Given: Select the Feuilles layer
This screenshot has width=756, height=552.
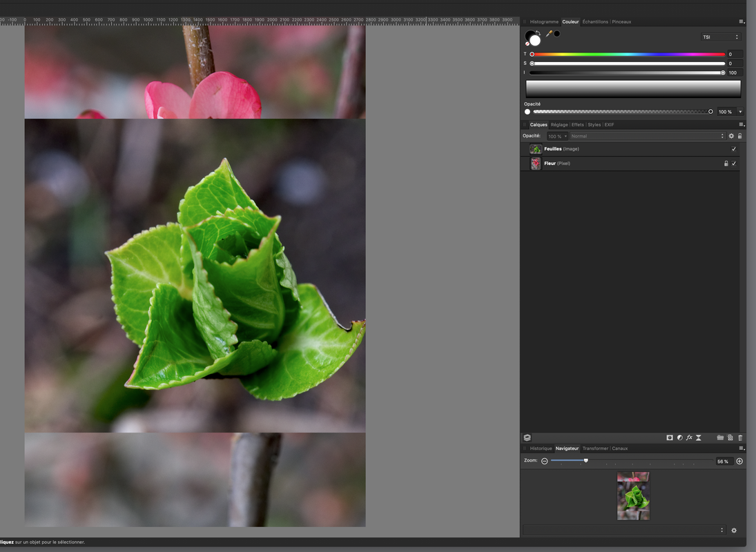Looking at the screenshot, I should pyautogui.click(x=630, y=149).
